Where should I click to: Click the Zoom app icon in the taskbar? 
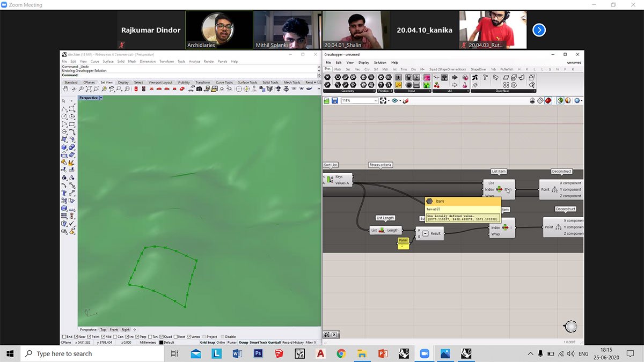425,353
